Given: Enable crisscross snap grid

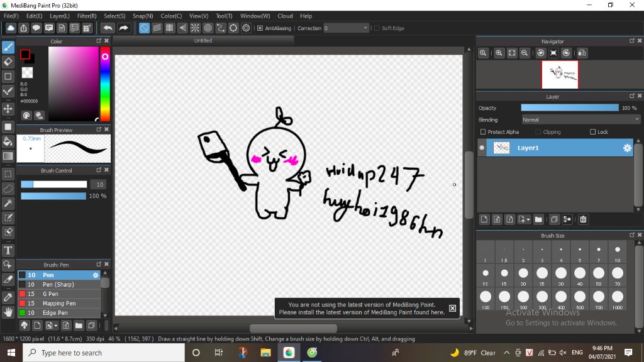Looking at the screenshot, I should [170, 28].
